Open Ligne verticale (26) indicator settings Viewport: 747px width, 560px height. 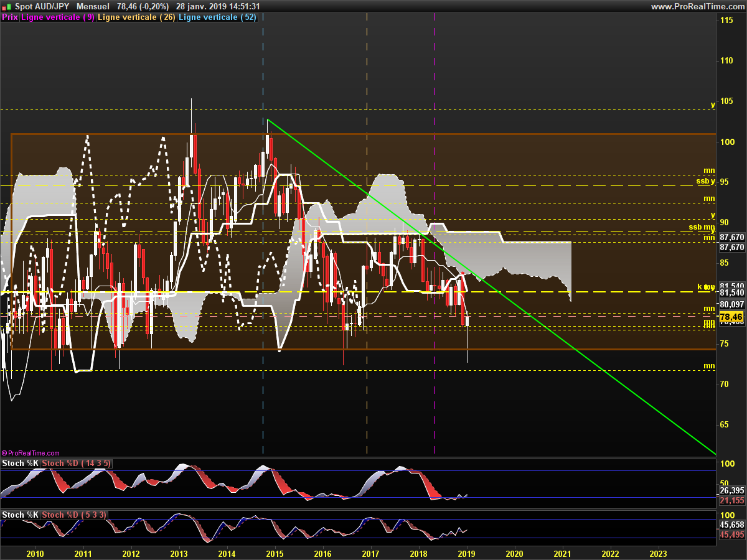[x=138, y=17]
